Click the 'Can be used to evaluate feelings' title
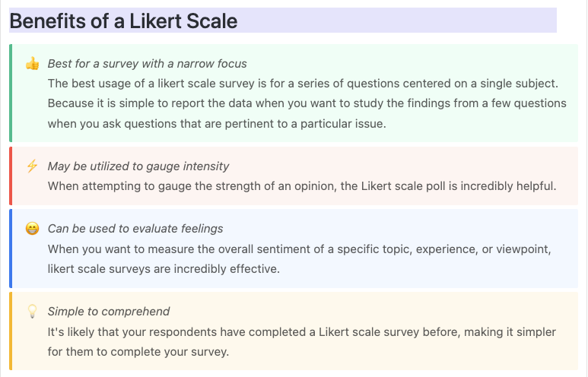588x377 pixels. [x=135, y=229]
